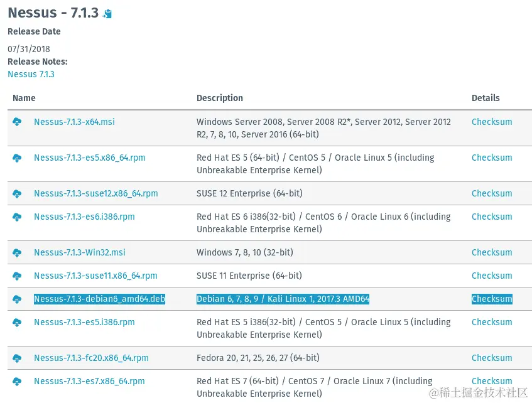View Checksum for the es5.i386.rpm row

[492, 322]
